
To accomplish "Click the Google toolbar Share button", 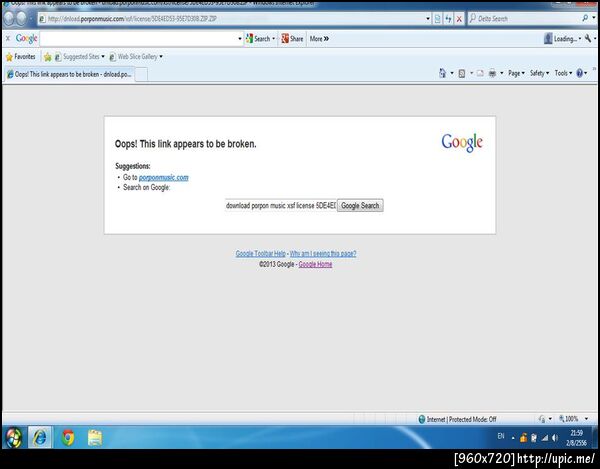I will [x=292, y=39].
